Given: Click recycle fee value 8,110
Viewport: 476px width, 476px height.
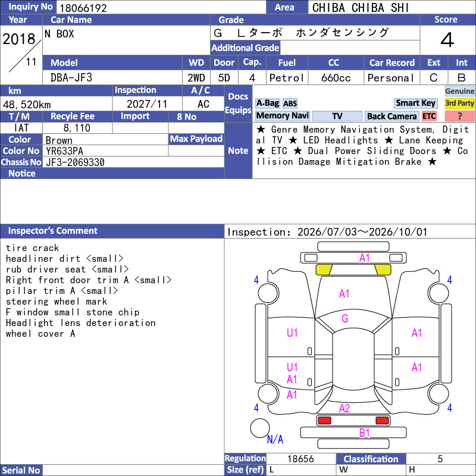Looking at the screenshot, I should (77, 128).
